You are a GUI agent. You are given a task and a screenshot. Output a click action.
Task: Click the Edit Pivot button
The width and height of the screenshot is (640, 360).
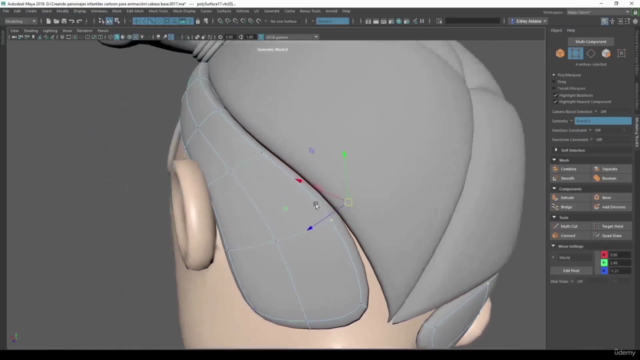pyautogui.click(x=571, y=271)
